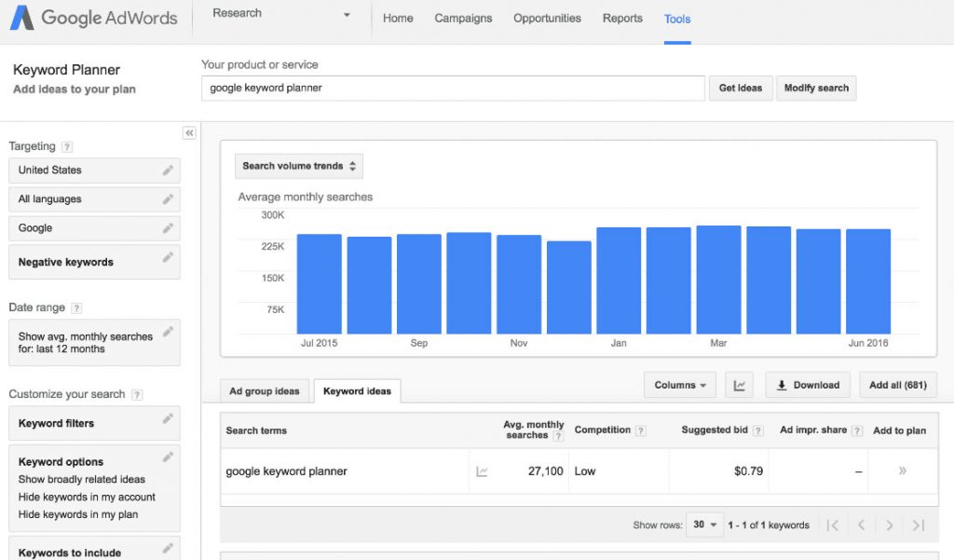Image resolution: width=954 pixels, height=560 pixels.
Task: Click the Jul 2015 chart bar
Action: click(x=319, y=283)
